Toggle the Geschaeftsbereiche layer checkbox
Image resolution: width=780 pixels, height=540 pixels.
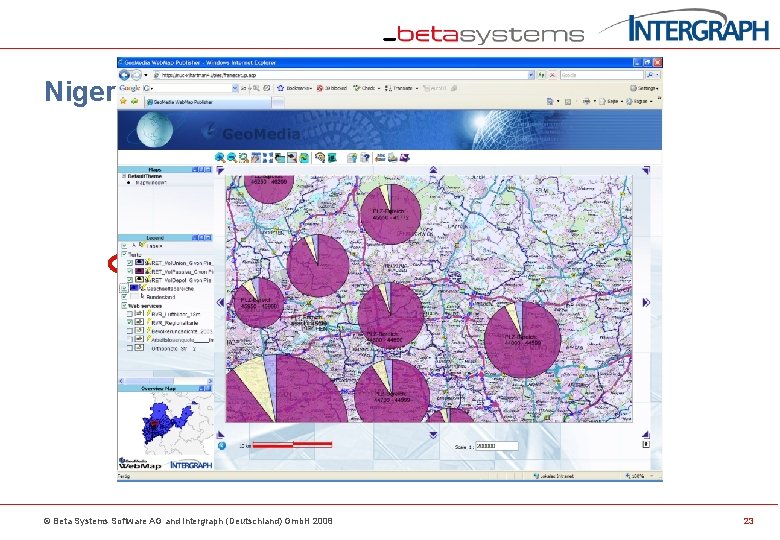pyautogui.click(x=124, y=288)
